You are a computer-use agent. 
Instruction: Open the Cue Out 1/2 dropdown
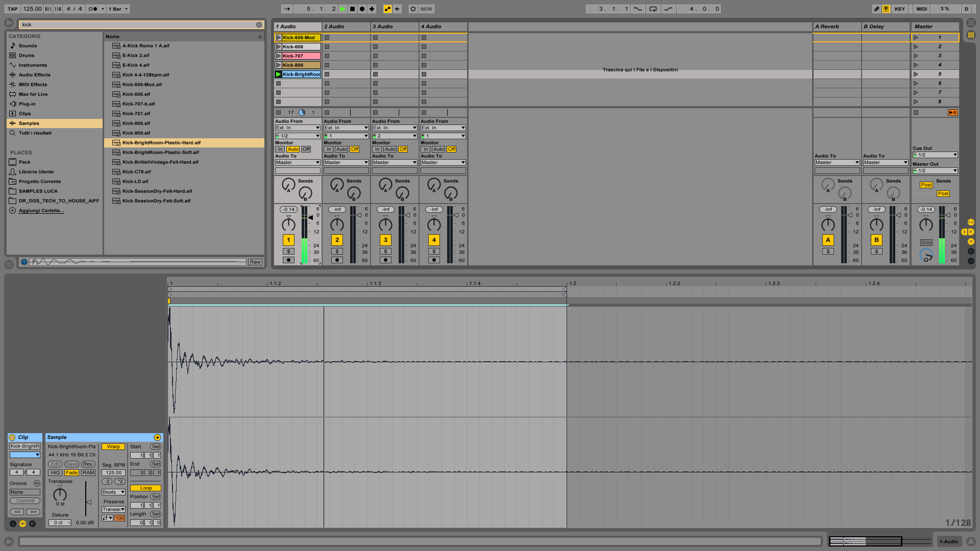[935, 155]
